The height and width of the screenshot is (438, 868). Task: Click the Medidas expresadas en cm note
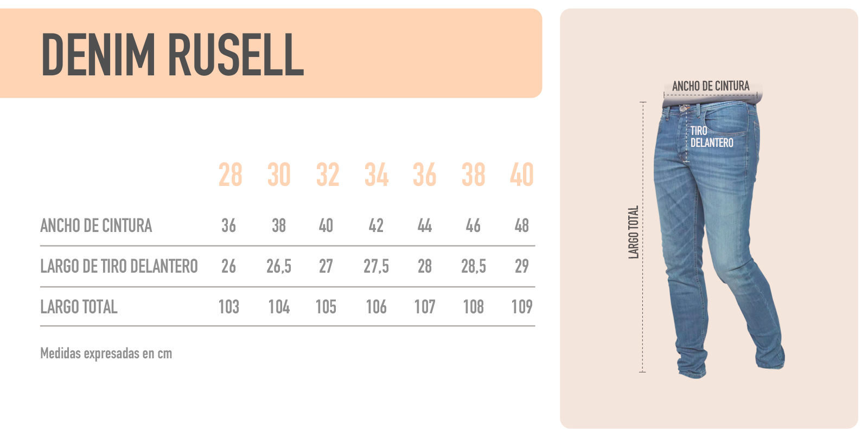[x=106, y=353]
